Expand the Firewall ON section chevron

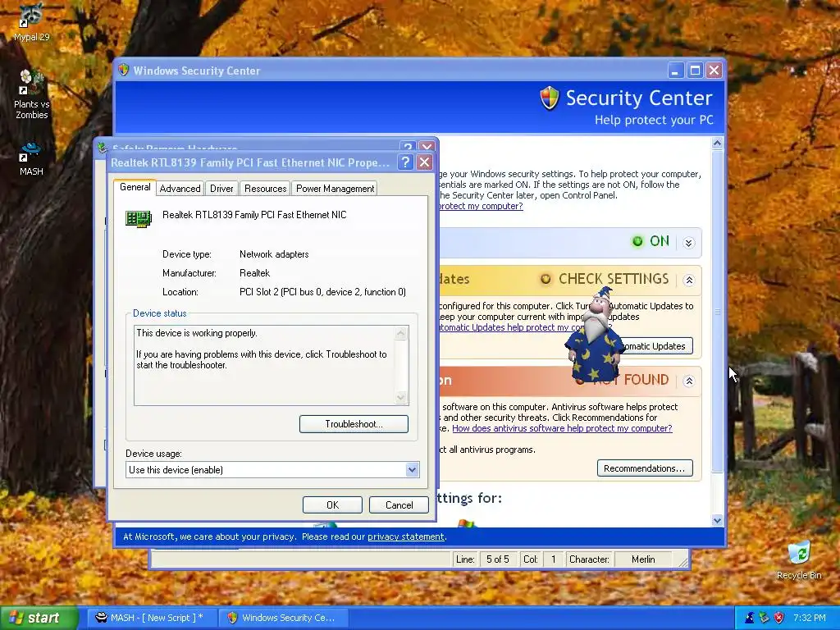tap(689, 243)
